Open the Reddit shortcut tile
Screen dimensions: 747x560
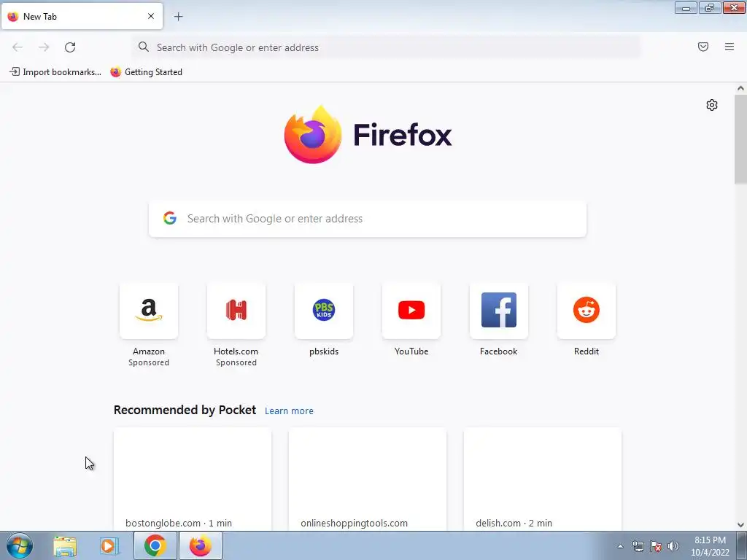(587, 311)
